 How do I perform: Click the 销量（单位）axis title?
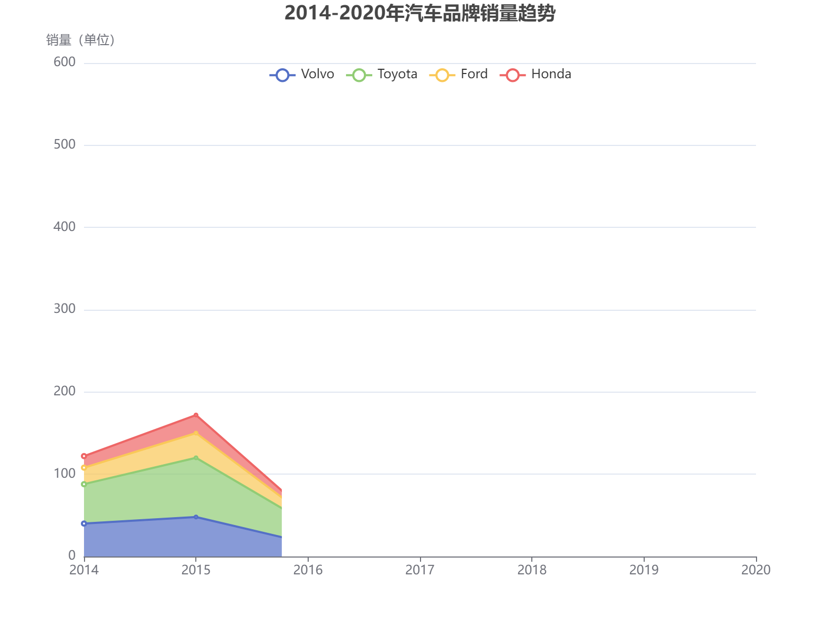coord(80,39)
